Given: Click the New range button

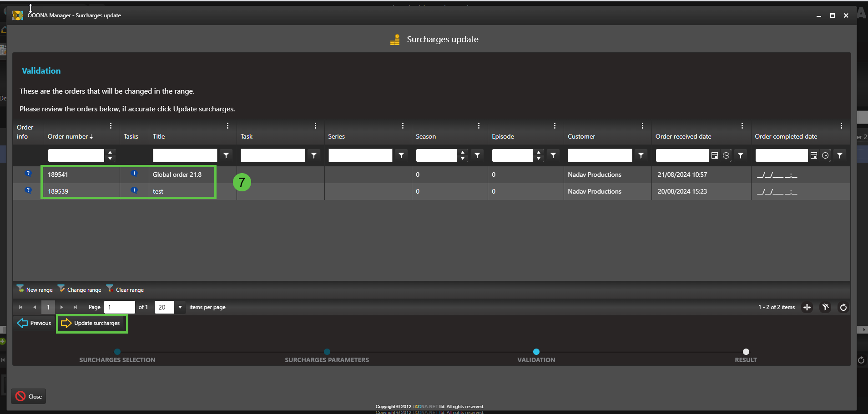Looking at the screenshot, I should pyautogui.click(x=35, y=289).
